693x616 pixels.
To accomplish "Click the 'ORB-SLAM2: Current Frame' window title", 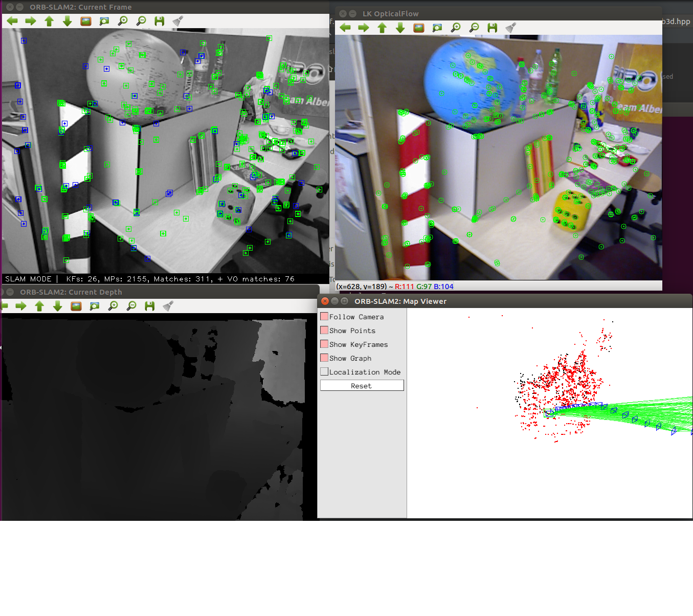I will [81, 7].
